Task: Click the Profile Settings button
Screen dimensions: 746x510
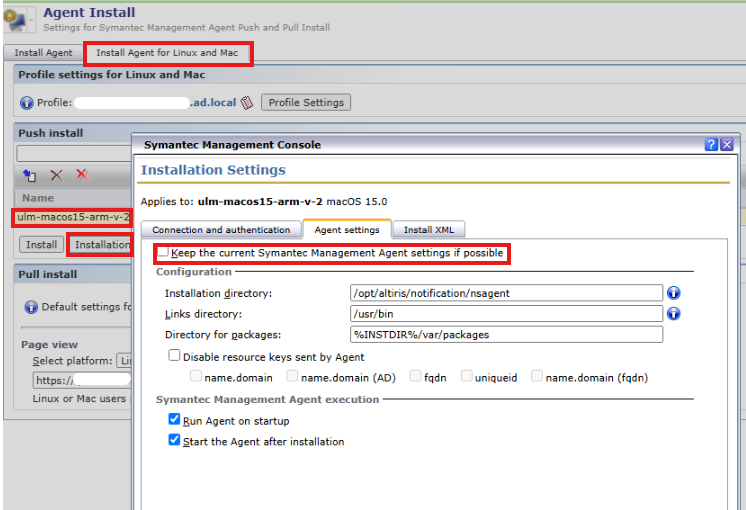Action: 306,102
